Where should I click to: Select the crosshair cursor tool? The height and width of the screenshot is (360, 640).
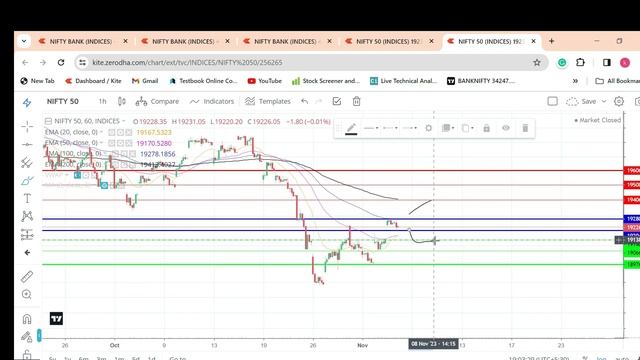click(x=27, y=127)
